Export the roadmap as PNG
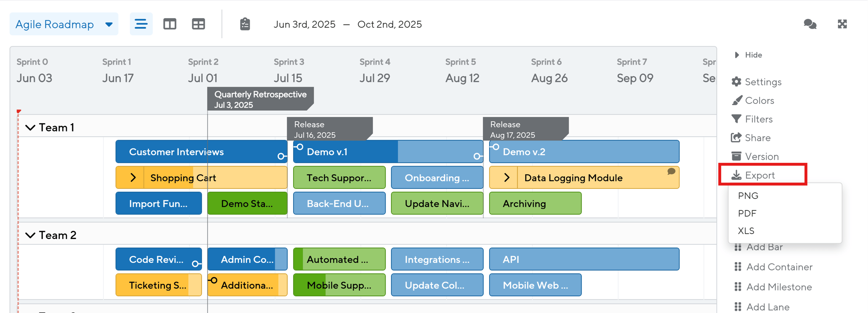This screenshot has height=313, width=868. coord(748,196)
